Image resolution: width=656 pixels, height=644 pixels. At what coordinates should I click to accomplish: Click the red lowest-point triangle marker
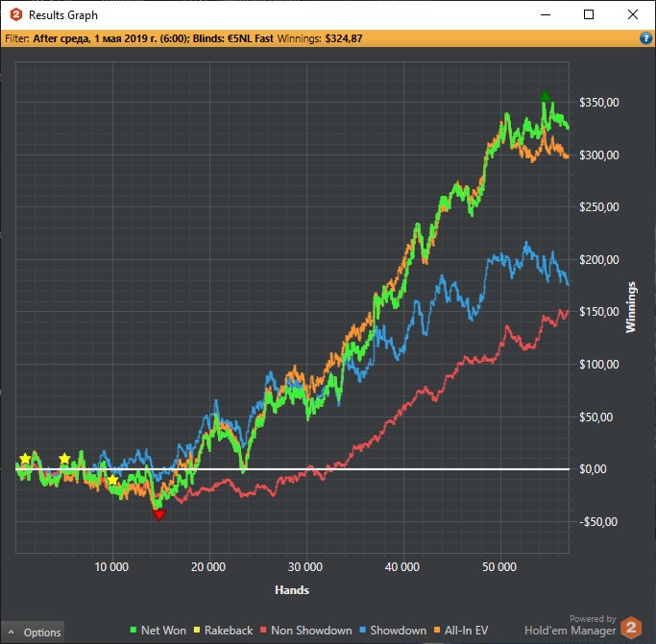(159, 514)
